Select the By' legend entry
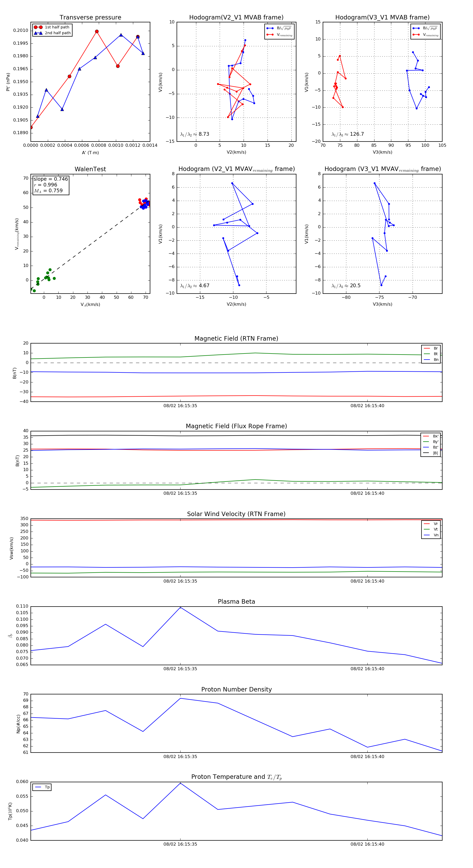 (431, 442)
